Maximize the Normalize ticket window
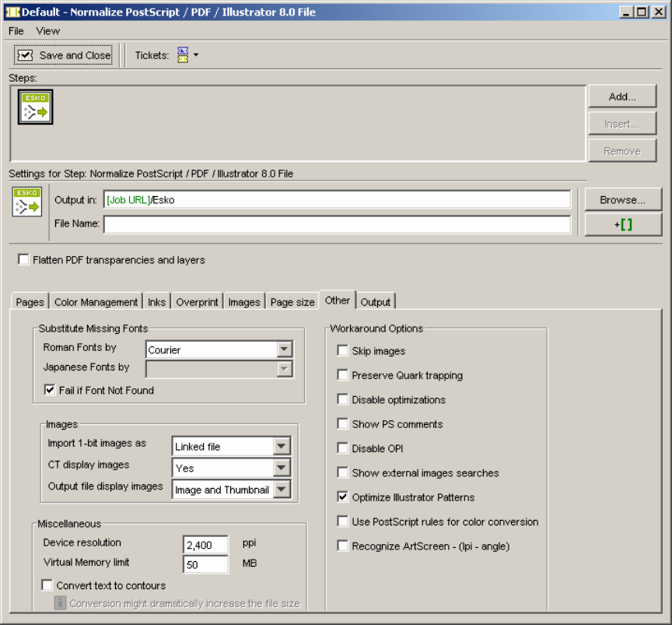Viewport: 672px width, 625px height. point(642,12)
